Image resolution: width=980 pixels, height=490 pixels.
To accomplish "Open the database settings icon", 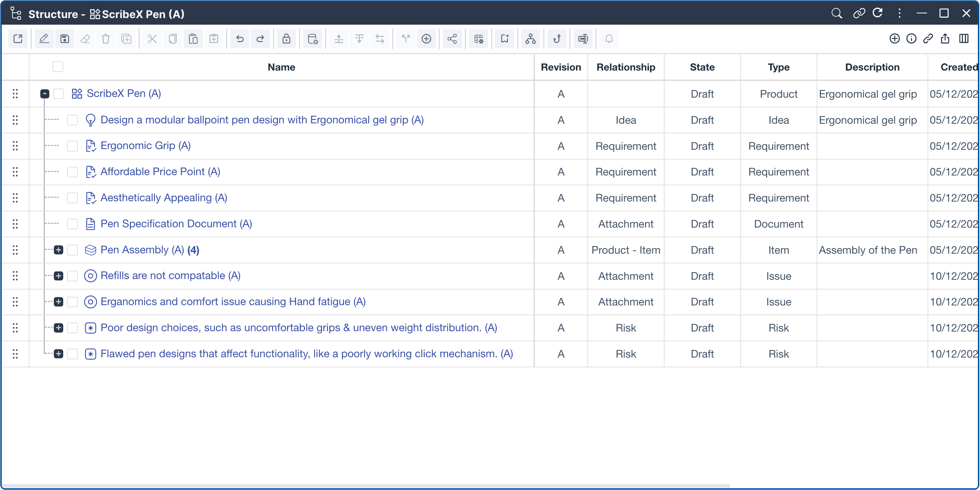I will point(312,39).
